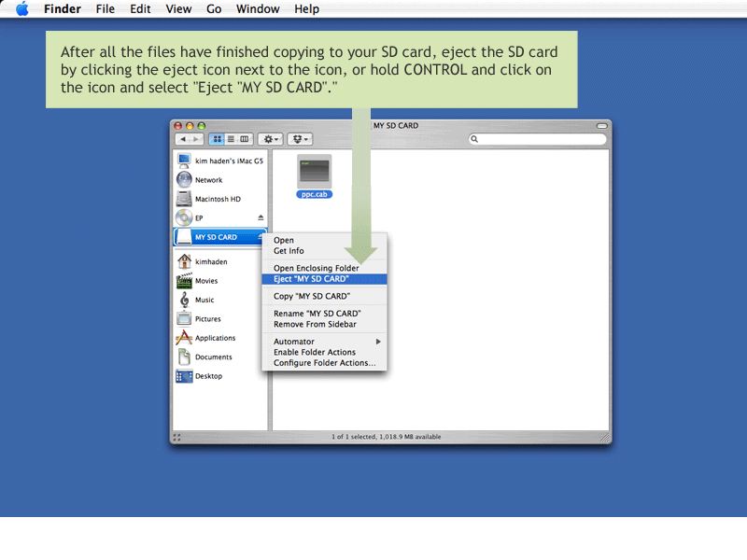Image resolution: width=747 pixels, height=560 pixels.
Task: Switch to column view
Action: 245,139
